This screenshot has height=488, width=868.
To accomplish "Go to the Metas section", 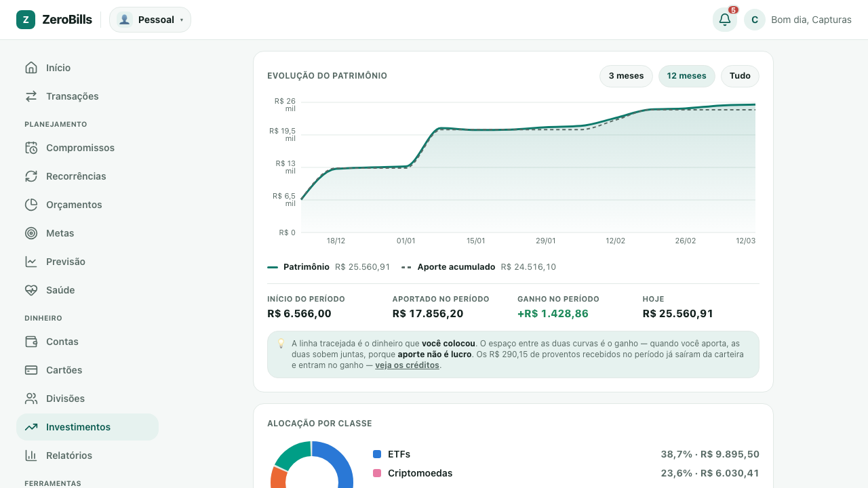I will pos(87,233).
